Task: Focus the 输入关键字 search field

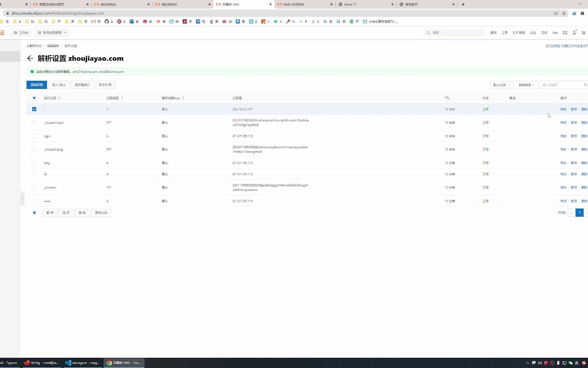Action: [561, 85]
